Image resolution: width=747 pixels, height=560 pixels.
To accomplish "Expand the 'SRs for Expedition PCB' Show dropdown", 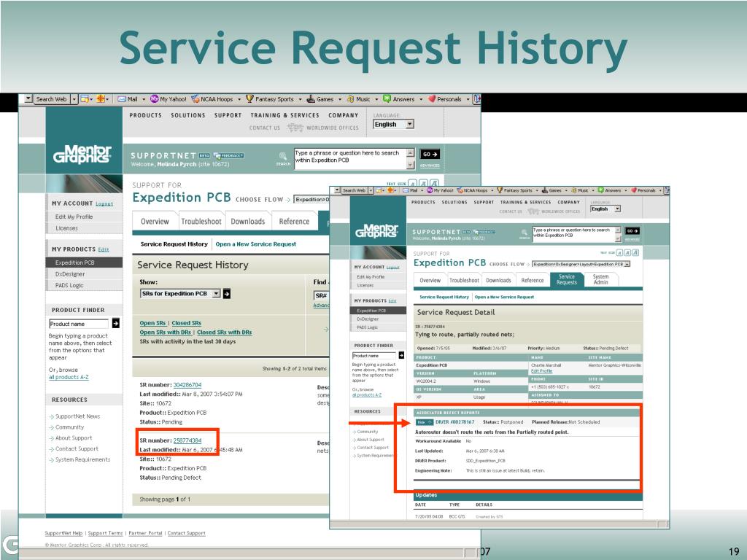I will point(181,294).
